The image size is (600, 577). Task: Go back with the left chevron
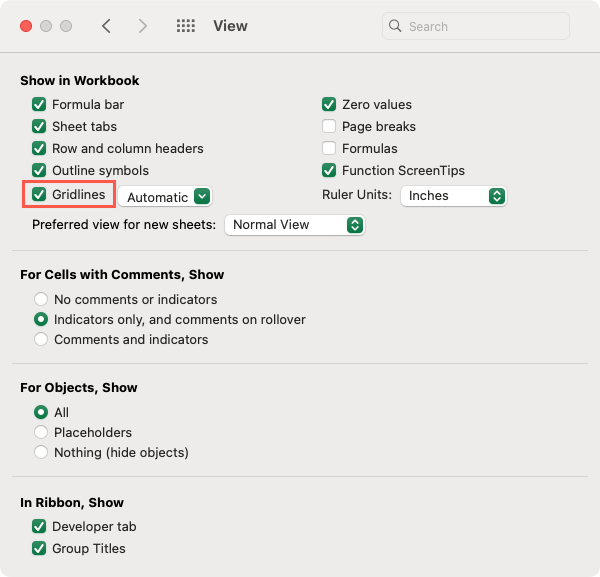[x=106, y=26]
